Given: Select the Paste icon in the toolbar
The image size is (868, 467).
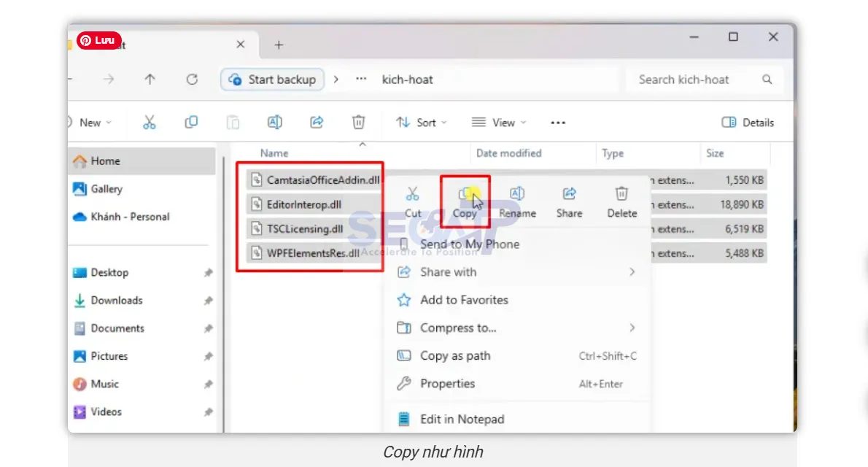Looking at the screenshot, I should click(233, 122).
